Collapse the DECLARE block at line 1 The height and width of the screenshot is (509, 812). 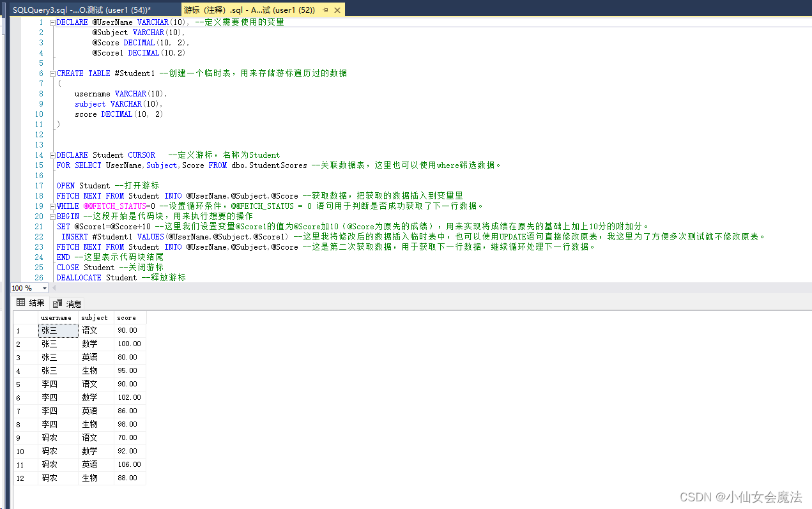(x=51, y=22)
